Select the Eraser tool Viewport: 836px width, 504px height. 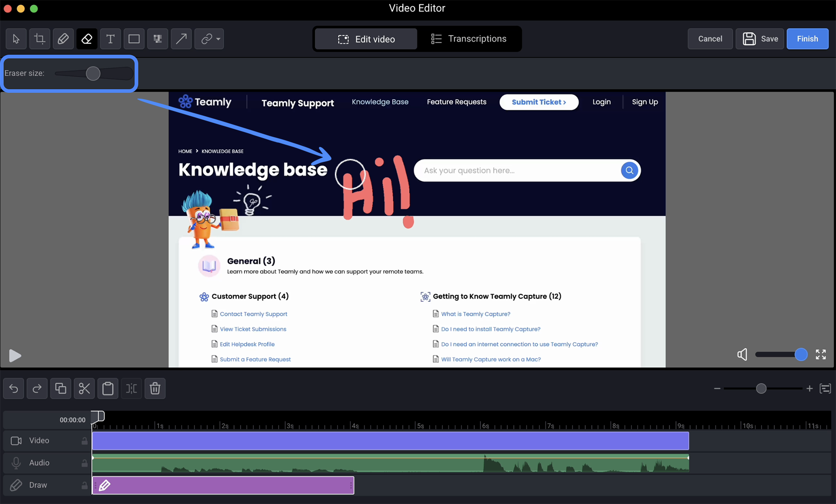87,39
